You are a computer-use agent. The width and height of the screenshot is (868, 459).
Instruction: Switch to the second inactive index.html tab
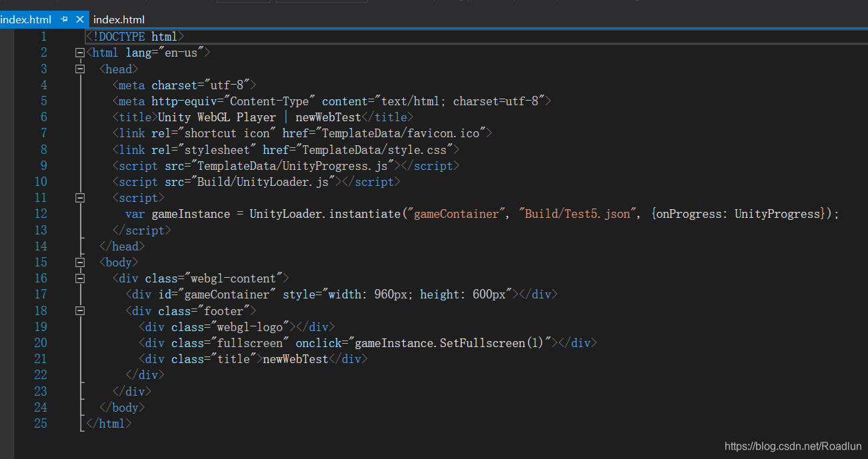119,19
